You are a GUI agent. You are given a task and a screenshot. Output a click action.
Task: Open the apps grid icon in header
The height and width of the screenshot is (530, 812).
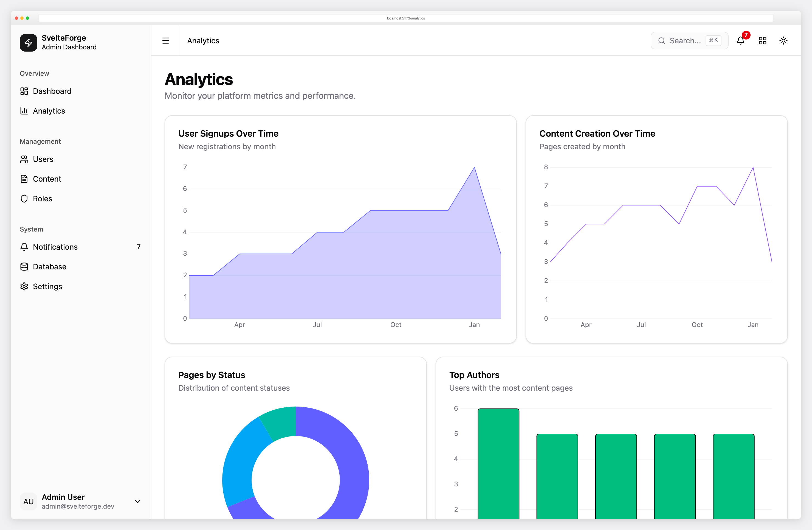click(x=763, y=41)
